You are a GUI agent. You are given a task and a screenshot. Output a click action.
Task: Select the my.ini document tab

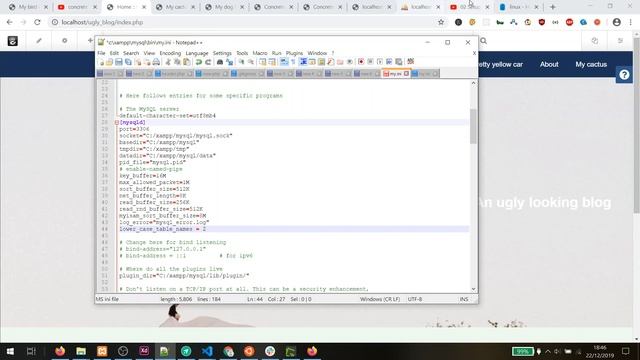coord(395,73)
